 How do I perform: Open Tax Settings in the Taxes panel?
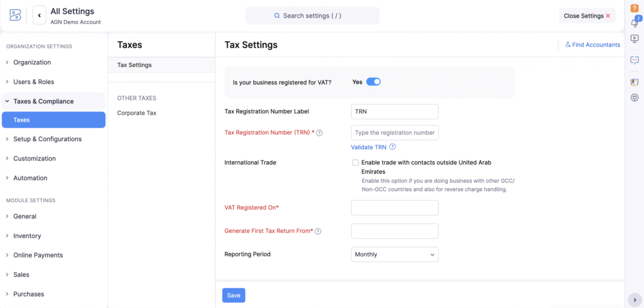coord(162,65)
